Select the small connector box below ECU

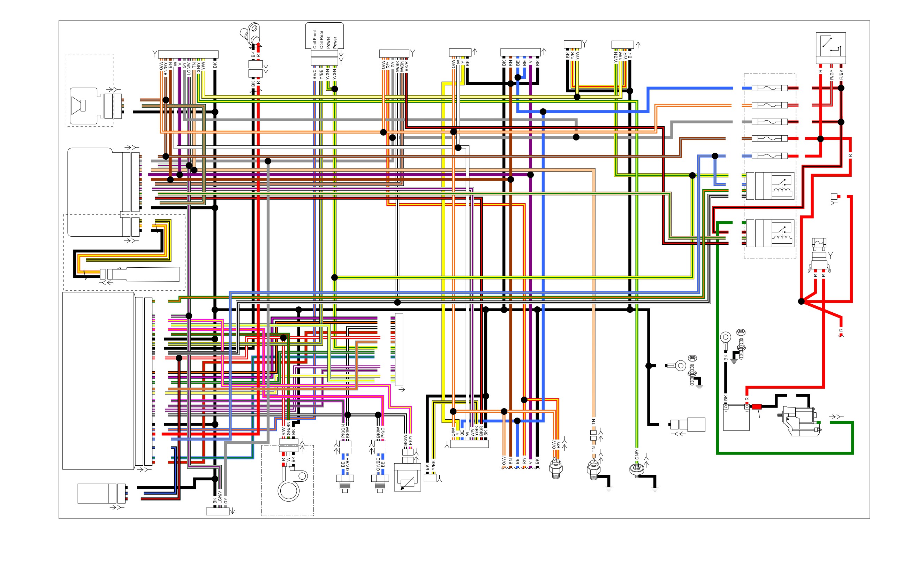pyautogui.click(x=101, y=493)
